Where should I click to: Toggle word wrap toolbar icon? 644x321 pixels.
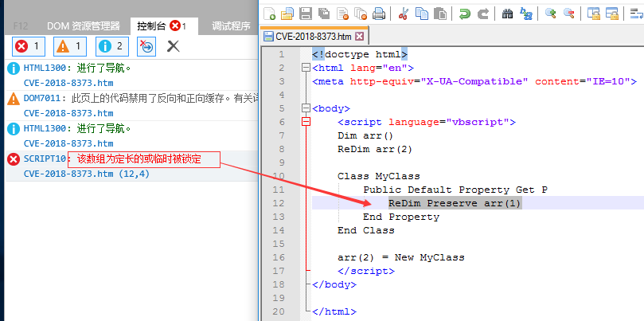637,14
